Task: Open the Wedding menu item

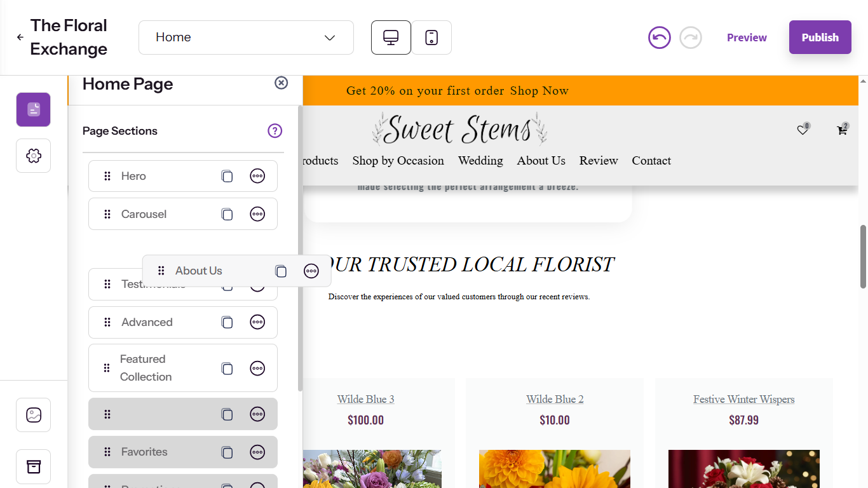Action: click(480, 161)
